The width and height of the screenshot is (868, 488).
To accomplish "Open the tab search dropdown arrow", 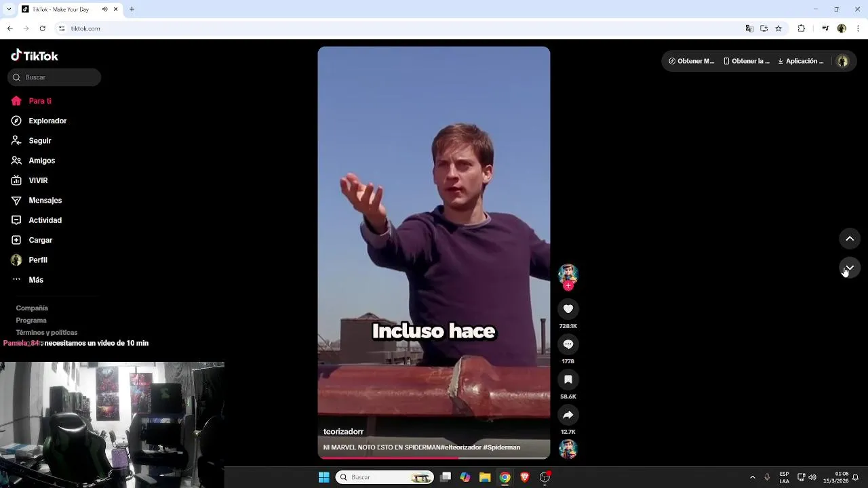I will pyautogui.click(x=7, y=9).
